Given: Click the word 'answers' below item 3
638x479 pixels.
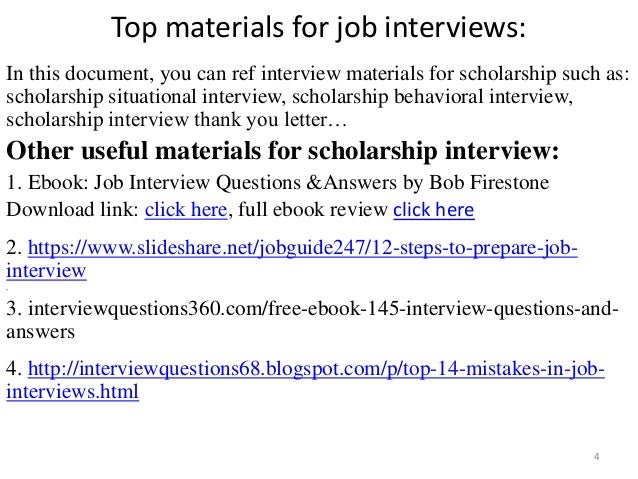Looking at the screenshot, I should pyautogui.click(x=41, y=332).
